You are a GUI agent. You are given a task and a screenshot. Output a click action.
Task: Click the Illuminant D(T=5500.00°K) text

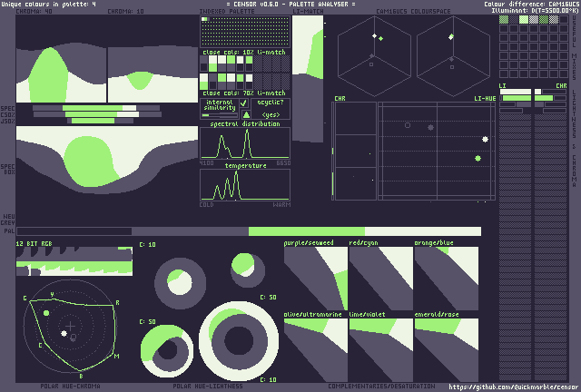point(535,10)
